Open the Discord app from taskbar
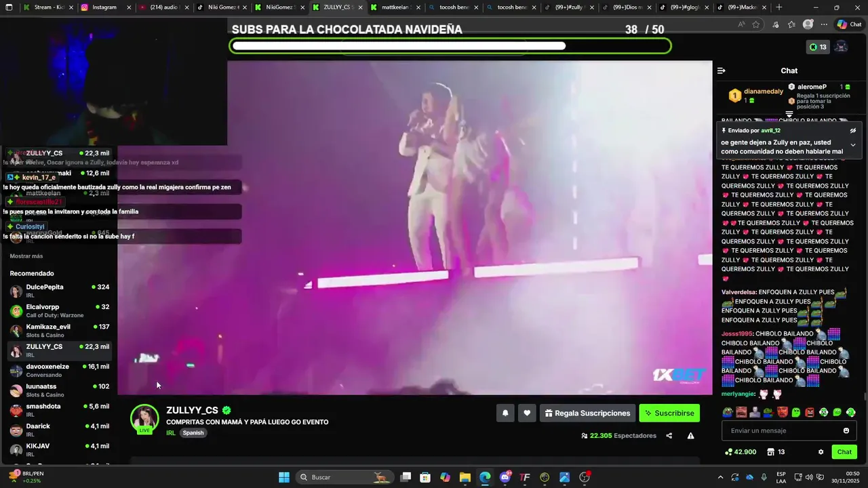 [505, 477]
